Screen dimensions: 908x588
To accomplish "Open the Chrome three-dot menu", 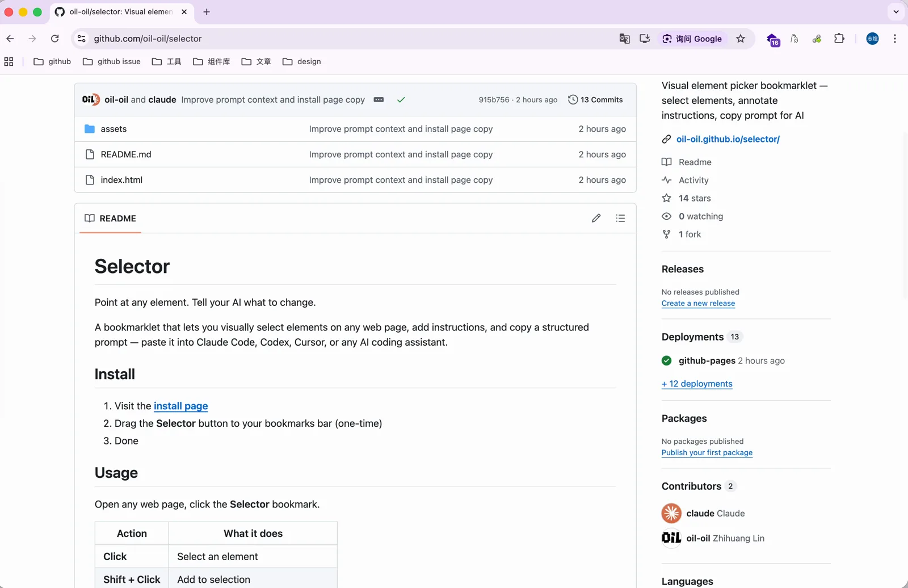I will pos(895,39).
